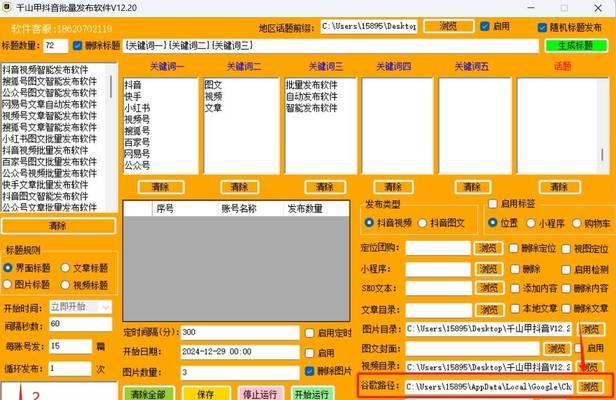This screenshot has height=400, width=616.
Task: Browse for 文章目录 folder with 浏览
Action: 489,310
